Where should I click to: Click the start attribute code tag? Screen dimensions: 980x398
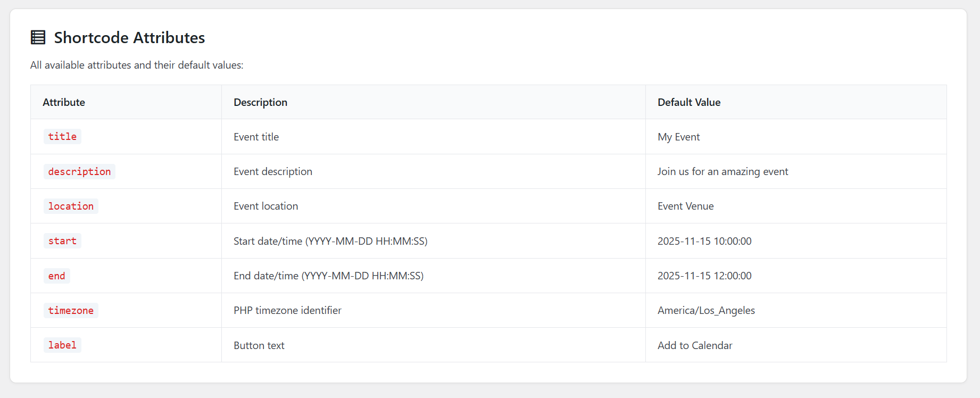[62, 241]
